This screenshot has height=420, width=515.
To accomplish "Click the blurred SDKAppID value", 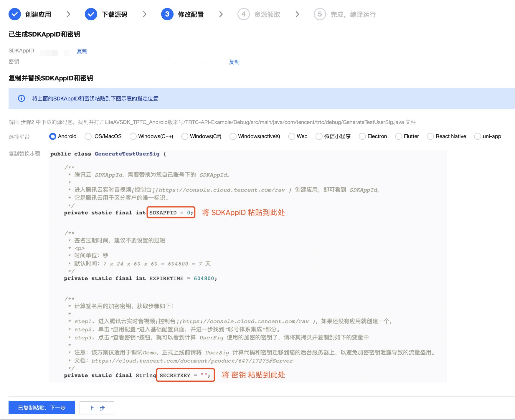I will pyautogui.click(x=55, y=53).
